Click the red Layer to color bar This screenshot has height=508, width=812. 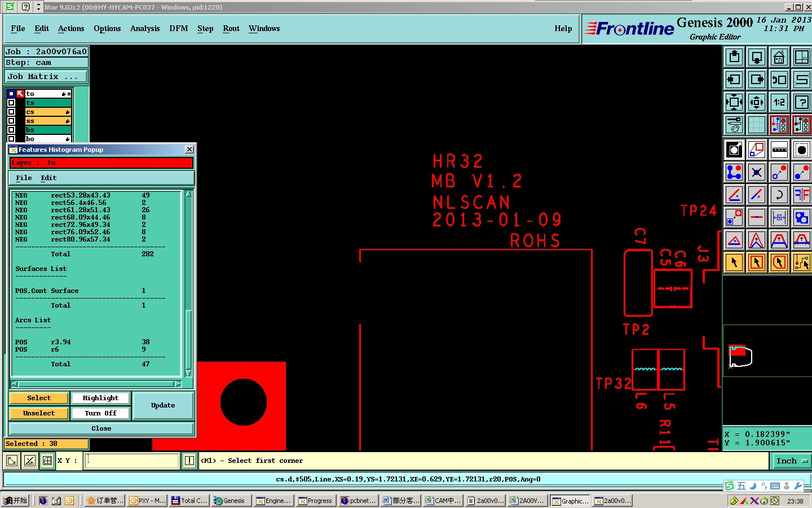(x=101, y=163)
